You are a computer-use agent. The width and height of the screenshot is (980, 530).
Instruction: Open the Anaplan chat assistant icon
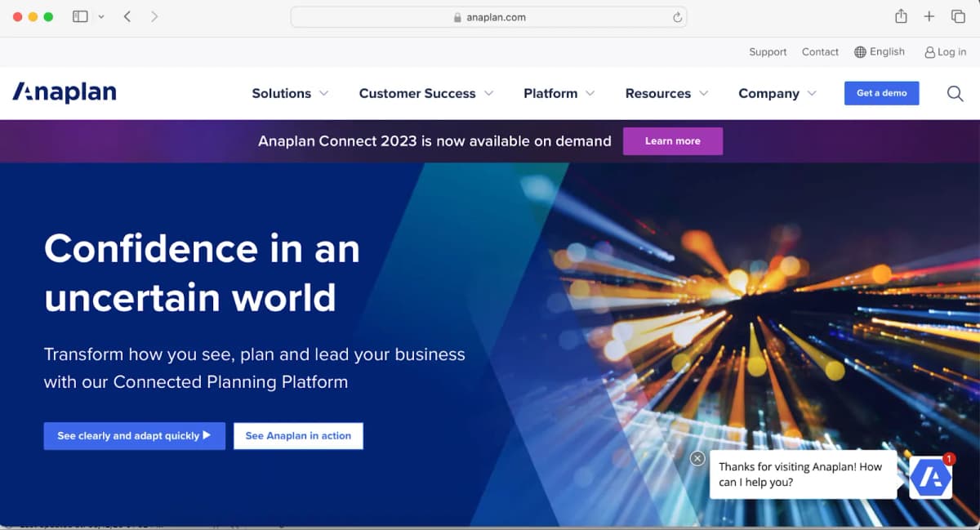click(x=931, y=477)
